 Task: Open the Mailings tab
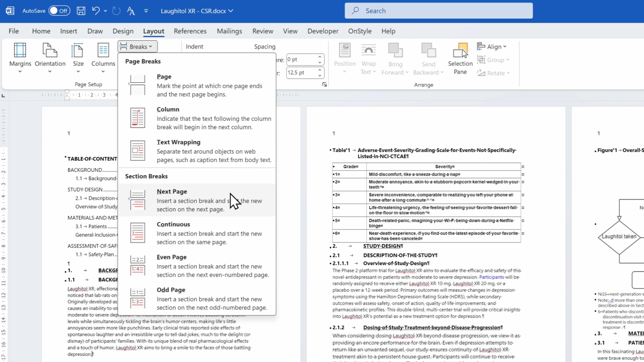229,31
